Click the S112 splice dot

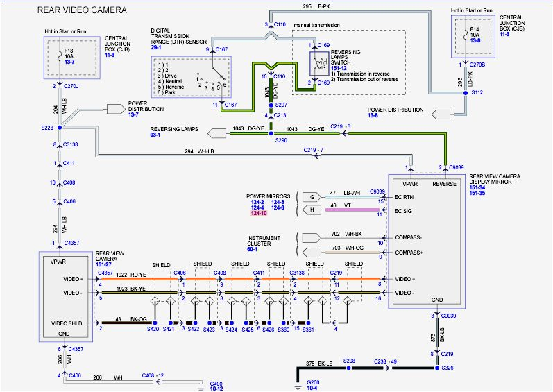[466, 93]
